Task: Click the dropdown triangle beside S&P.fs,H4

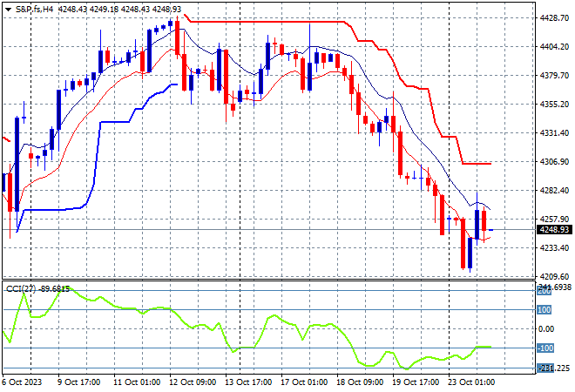Action: tap(8, 8)
